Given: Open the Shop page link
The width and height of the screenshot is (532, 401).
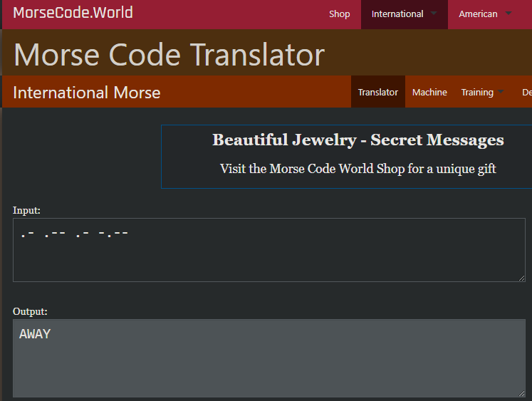Looking at the screenshot, I should coord(339,14).
